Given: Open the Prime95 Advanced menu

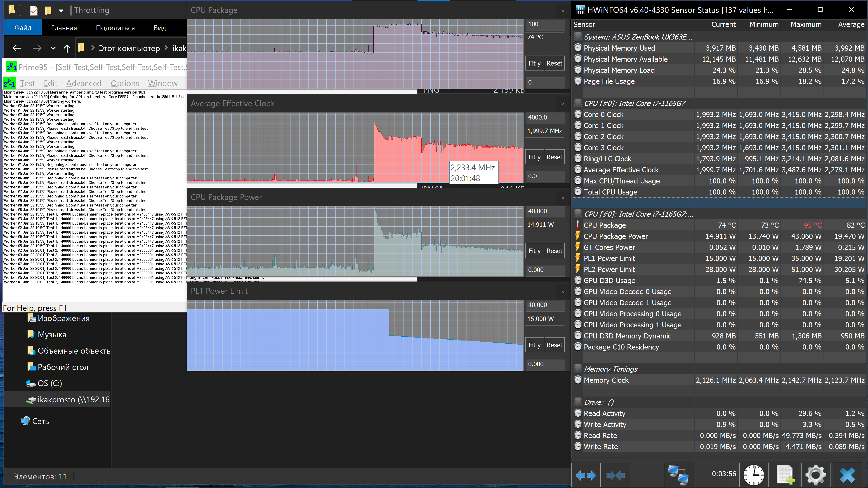Looking at the screenshot, I should pos(84,83).
